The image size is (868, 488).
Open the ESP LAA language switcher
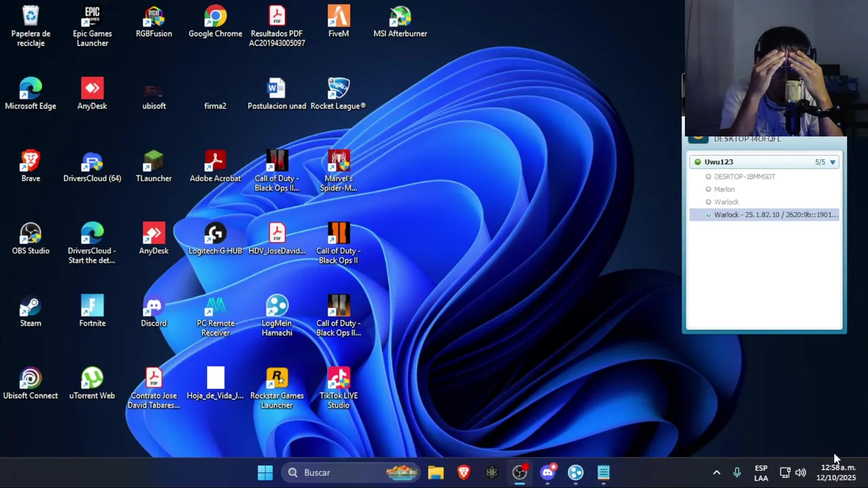761,472
